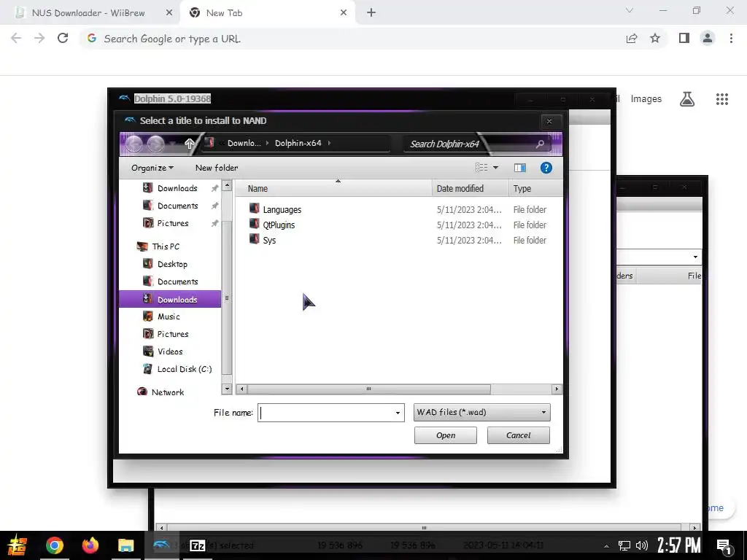Click the share page icon in Chrome

[x=632, y=38]
